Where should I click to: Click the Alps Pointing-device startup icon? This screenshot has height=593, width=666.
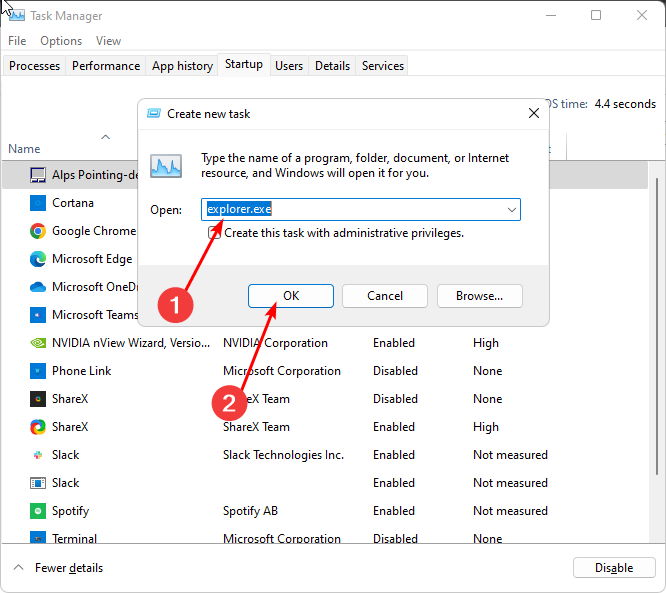click(38, 175)
